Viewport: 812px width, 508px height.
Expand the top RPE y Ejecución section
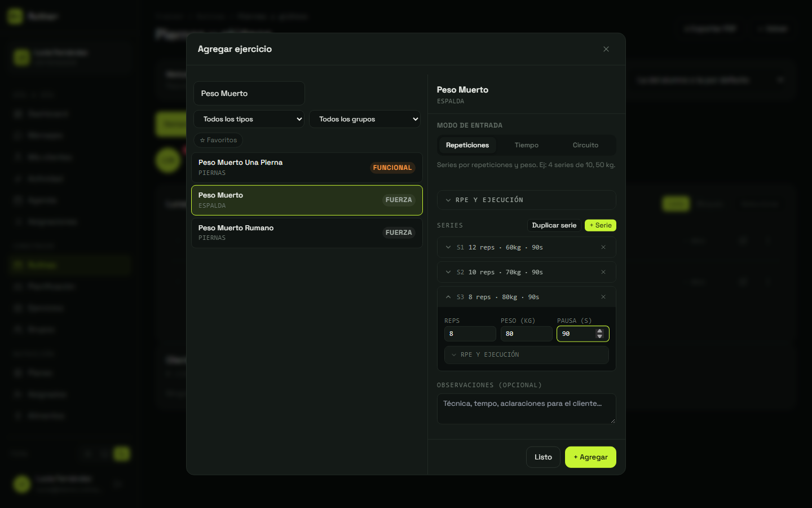(526, 200)
